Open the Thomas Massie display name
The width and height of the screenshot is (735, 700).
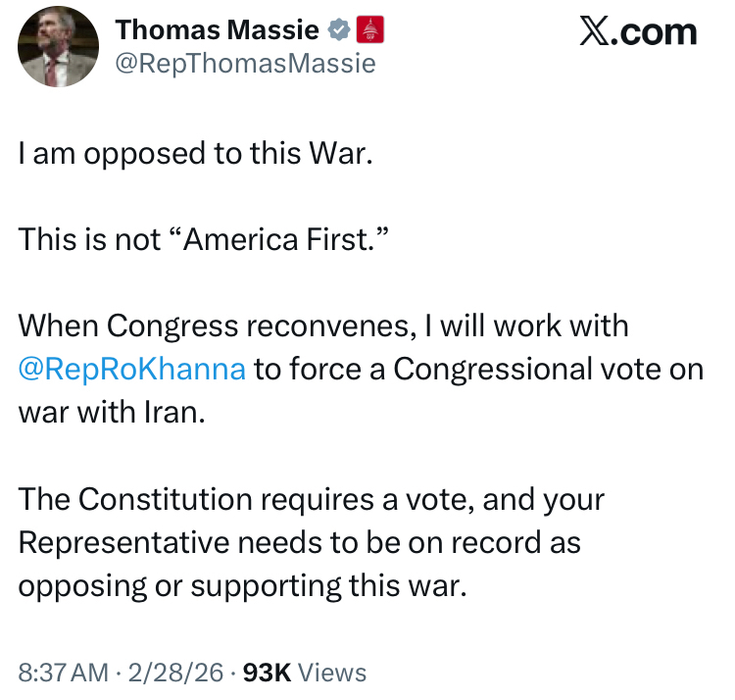pyautogui.click(x=217, y=30)
